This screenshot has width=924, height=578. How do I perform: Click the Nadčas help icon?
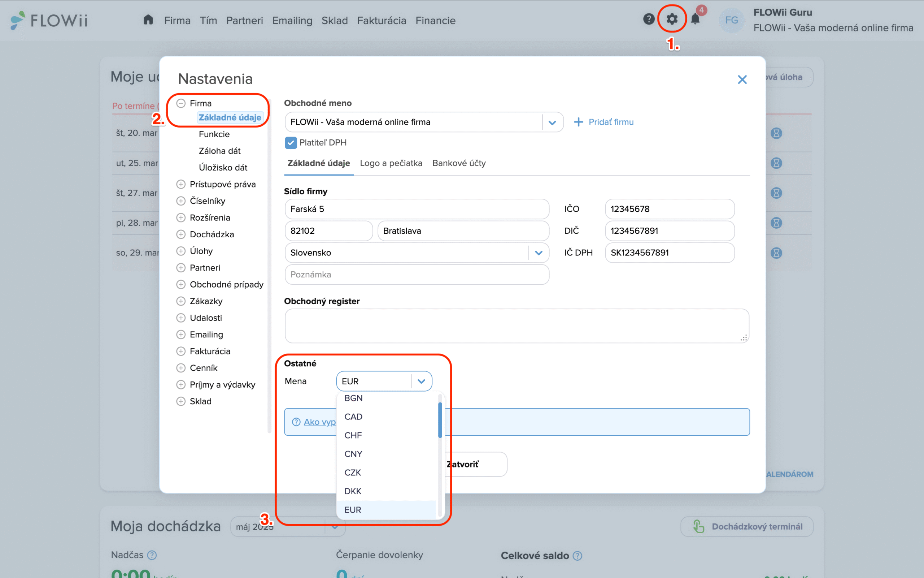click(152, 555)
